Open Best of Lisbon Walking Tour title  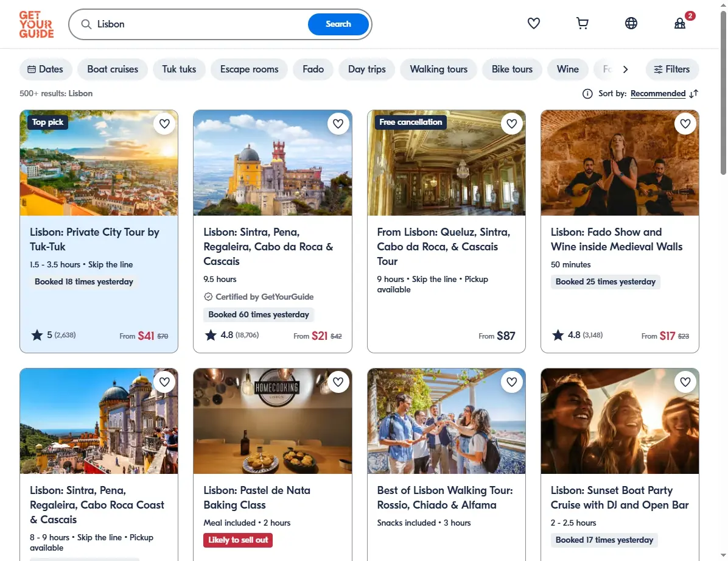pyautogui.click(x=445, y=497)
